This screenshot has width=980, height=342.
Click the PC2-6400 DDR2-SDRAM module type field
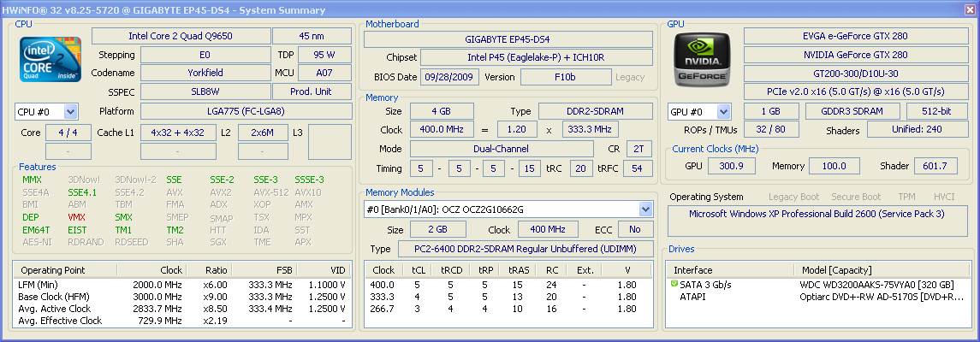(526, 249)
